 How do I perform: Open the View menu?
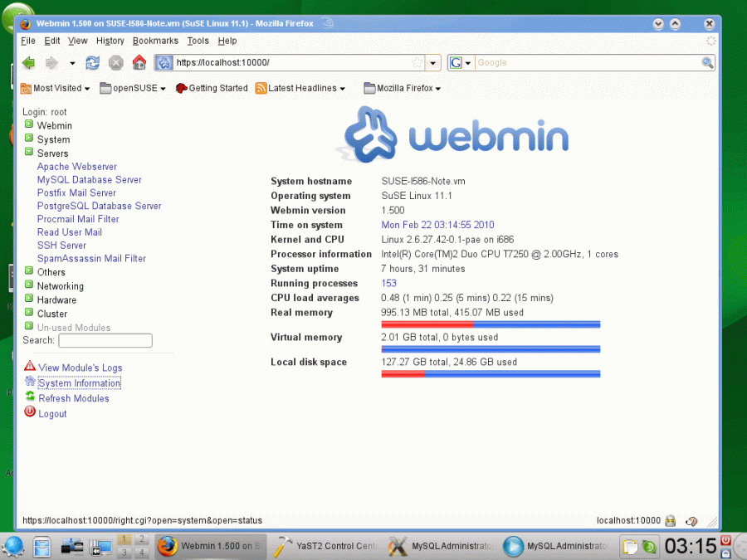point(78,41)
